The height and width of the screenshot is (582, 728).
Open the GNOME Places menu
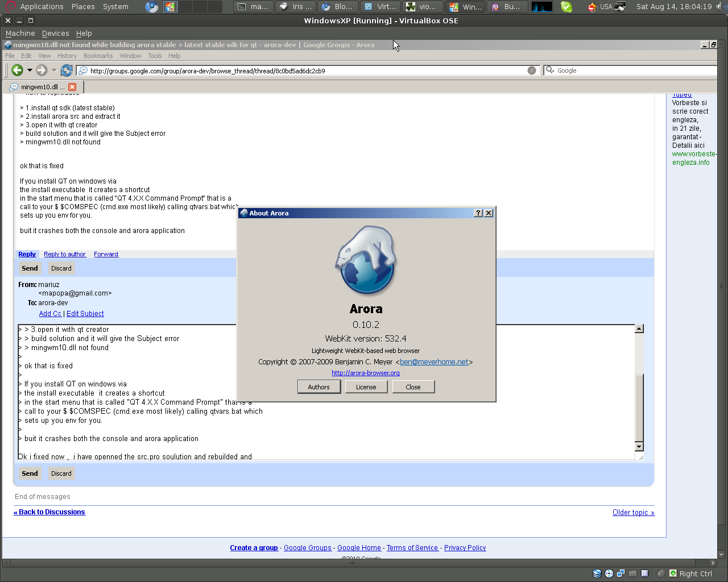click(x=83, y=7)
